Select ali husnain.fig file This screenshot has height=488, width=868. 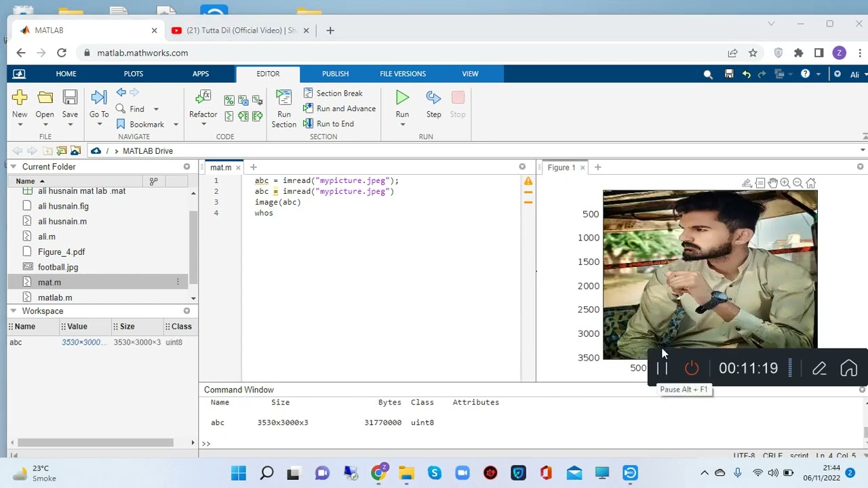coord(63,206)
